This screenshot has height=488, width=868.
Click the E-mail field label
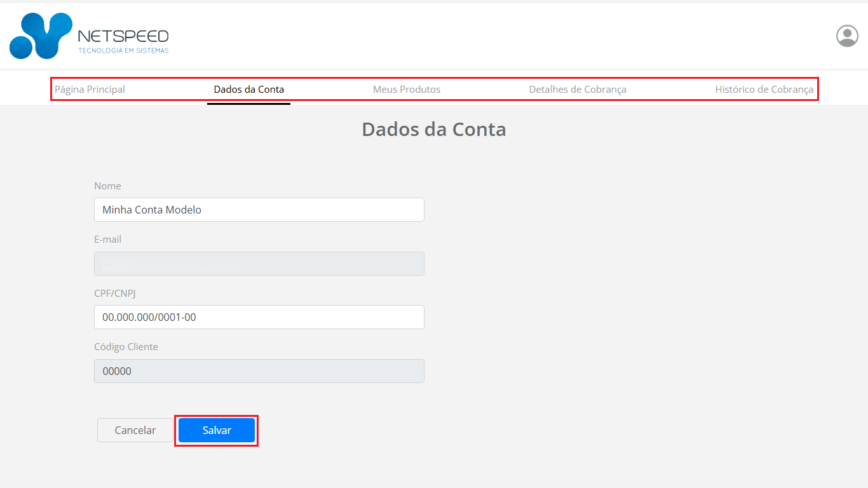[107, 240]
